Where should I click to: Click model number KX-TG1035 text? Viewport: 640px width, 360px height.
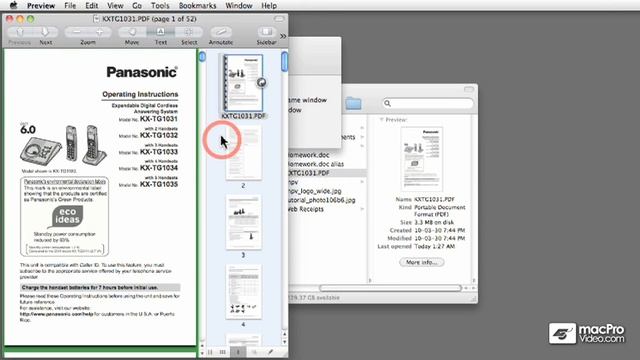(159, 184)
